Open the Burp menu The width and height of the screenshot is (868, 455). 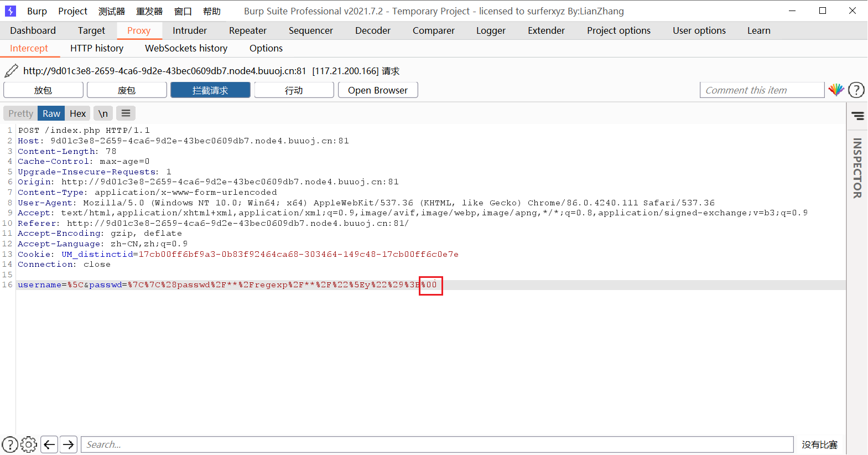(37, 11)
